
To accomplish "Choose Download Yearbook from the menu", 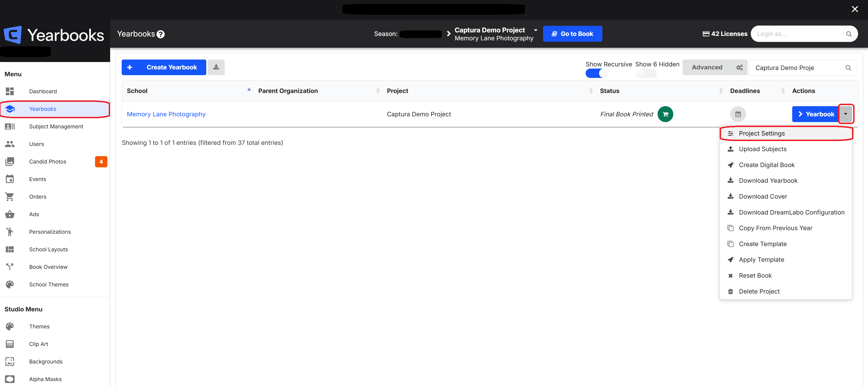I will 786,181.
